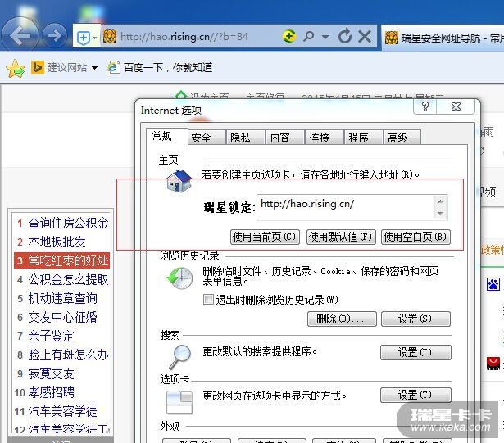The image size is (504, 443).
Task: Open tabs 设置(T) button
Action: 415,395
